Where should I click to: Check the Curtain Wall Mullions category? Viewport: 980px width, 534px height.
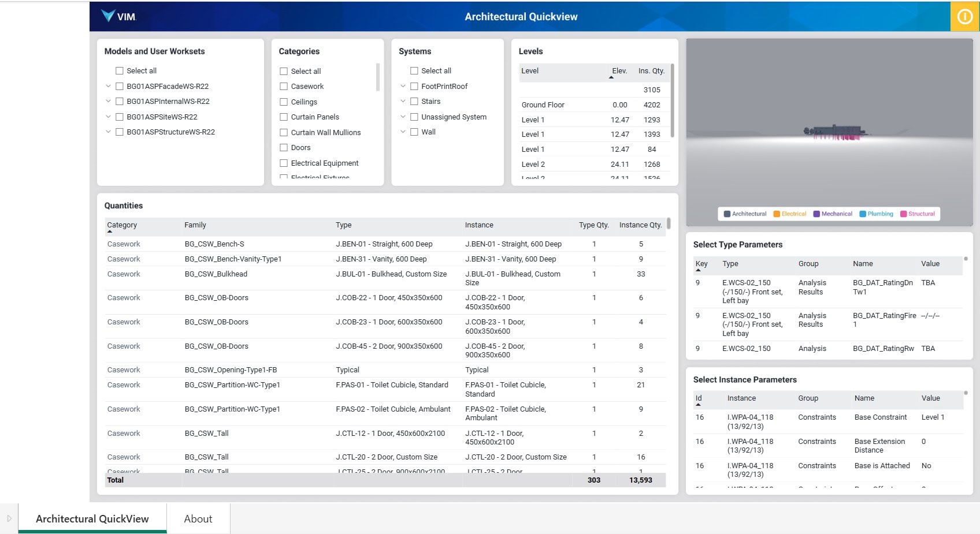[284, 132]
